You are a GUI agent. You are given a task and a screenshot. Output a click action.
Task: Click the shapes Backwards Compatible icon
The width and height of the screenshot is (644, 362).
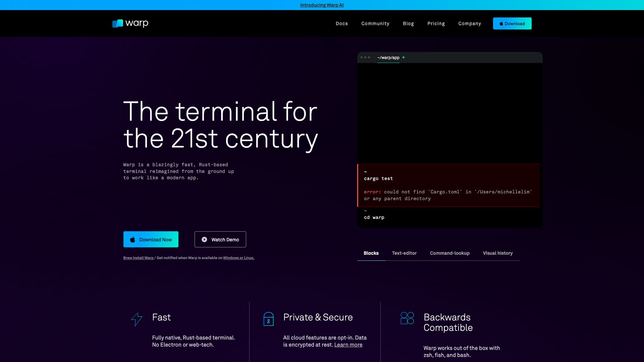pyautogui.click(x=407, y=318)
